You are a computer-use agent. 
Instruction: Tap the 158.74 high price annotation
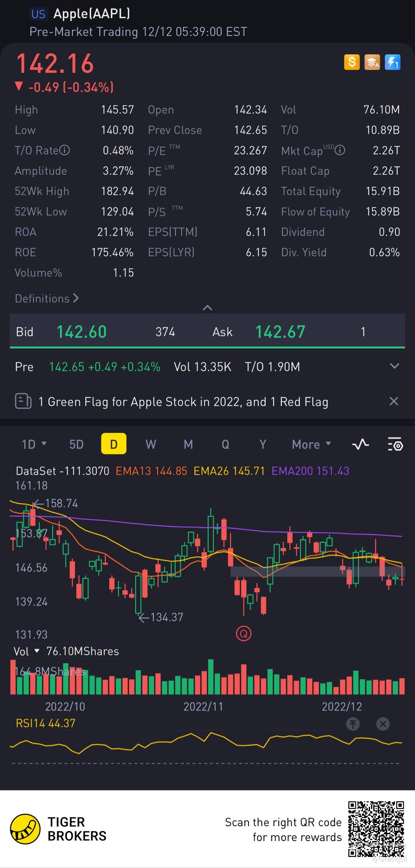(x=55, y=503)
